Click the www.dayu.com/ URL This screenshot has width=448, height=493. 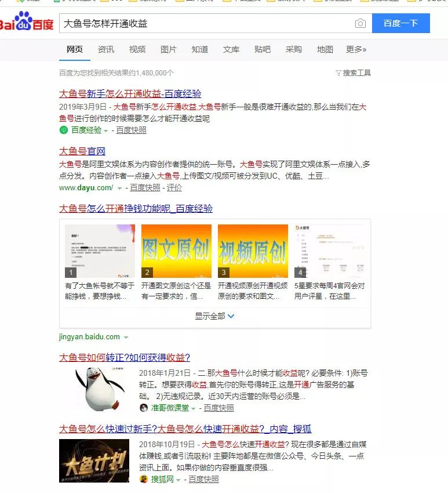pos(86,188)
